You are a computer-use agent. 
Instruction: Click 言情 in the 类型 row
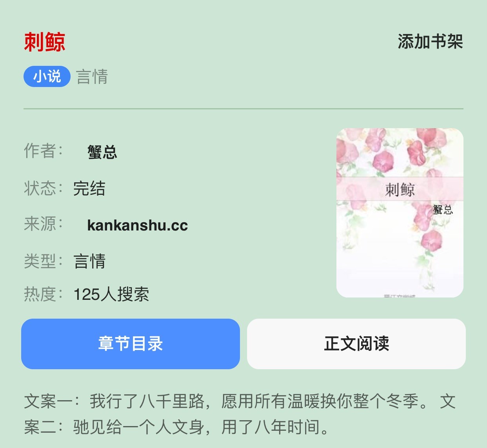click(89, 261)
